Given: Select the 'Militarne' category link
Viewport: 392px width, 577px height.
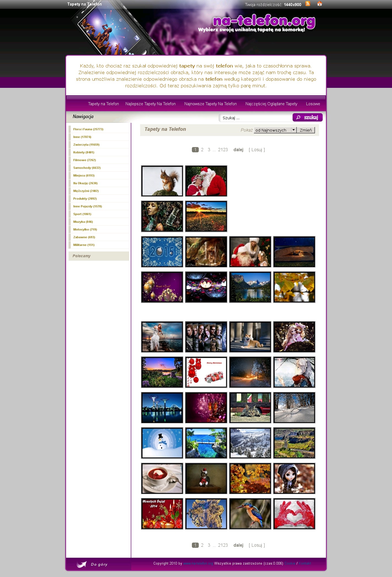Looking at the screenshot, I should click(84, 245).
